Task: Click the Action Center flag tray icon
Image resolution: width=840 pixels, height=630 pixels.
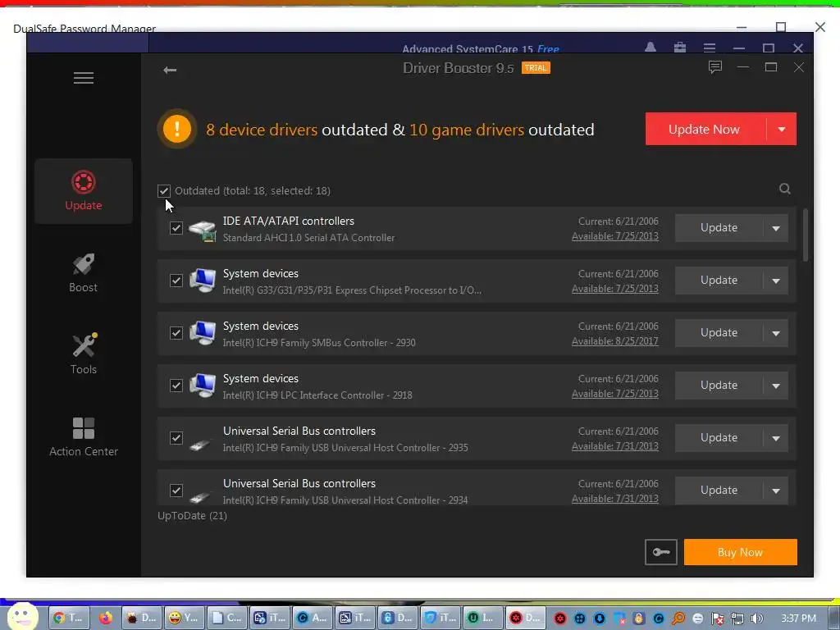Action: (717, 619)
